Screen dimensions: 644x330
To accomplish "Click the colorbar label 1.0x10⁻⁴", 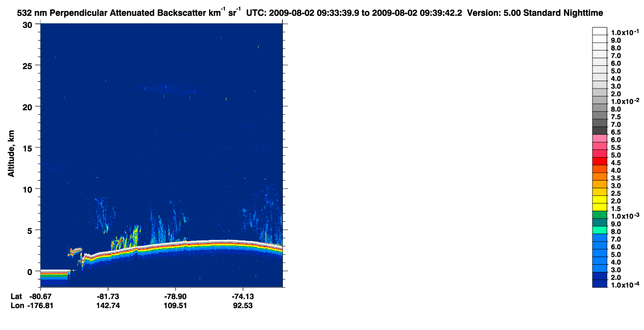I will coord(624,285).
